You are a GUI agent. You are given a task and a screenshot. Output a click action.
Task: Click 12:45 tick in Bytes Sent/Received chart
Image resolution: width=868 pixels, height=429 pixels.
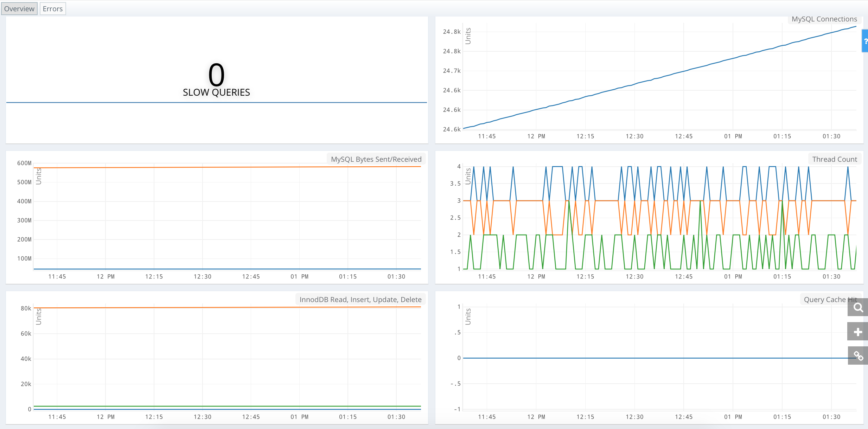pyautogui.click(x=251, y=277)
